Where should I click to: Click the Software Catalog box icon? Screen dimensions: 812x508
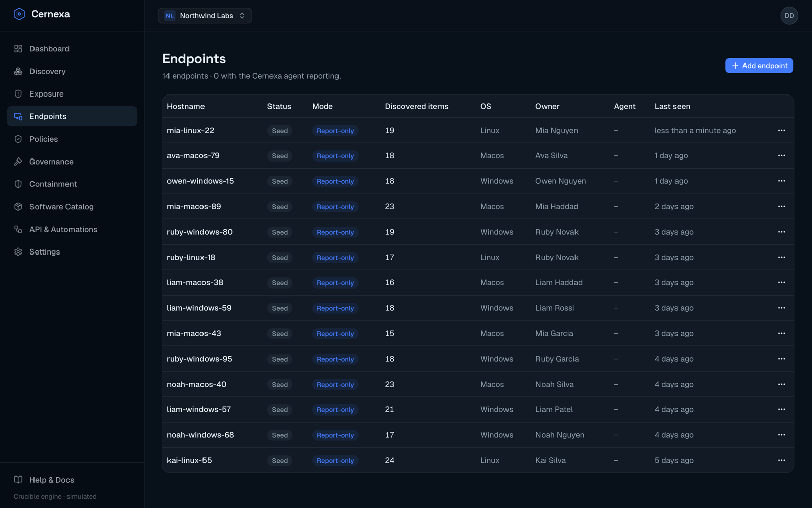18,207
